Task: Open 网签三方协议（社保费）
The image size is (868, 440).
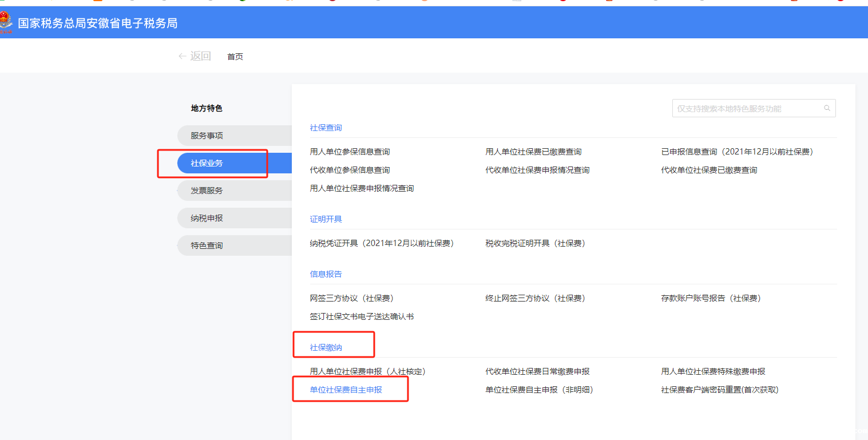Action: pos(352,298)
